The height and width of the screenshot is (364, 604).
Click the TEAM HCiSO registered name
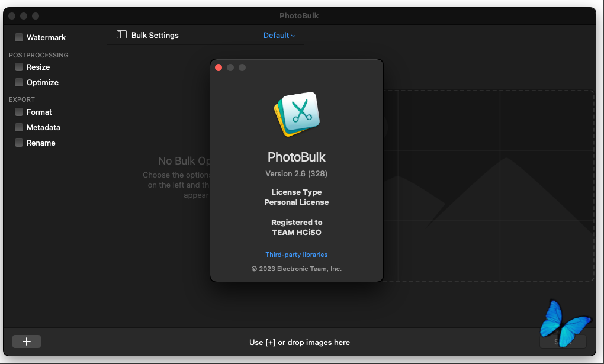[297, 232]
